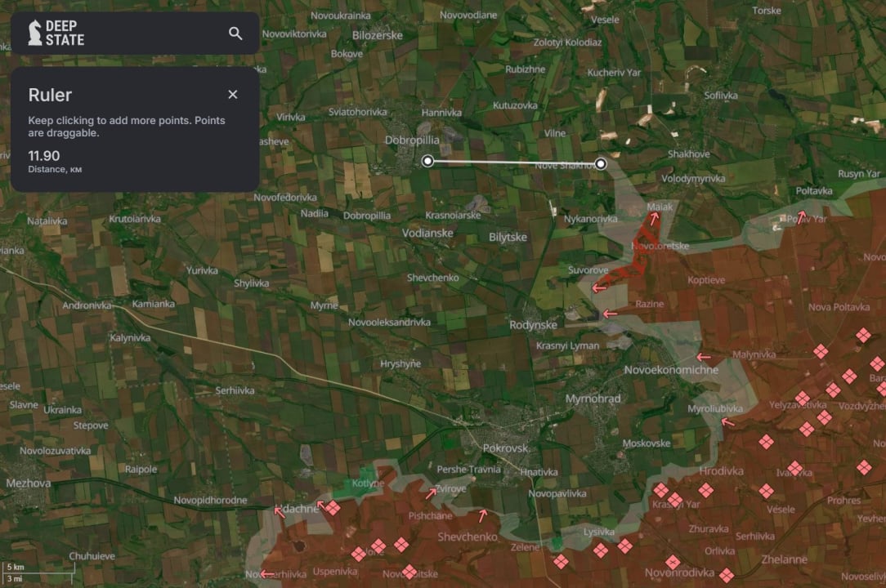The image size is (886, 588).
Task: Click the Novooleksandrivka label
Action: click(x=389, y=323)
